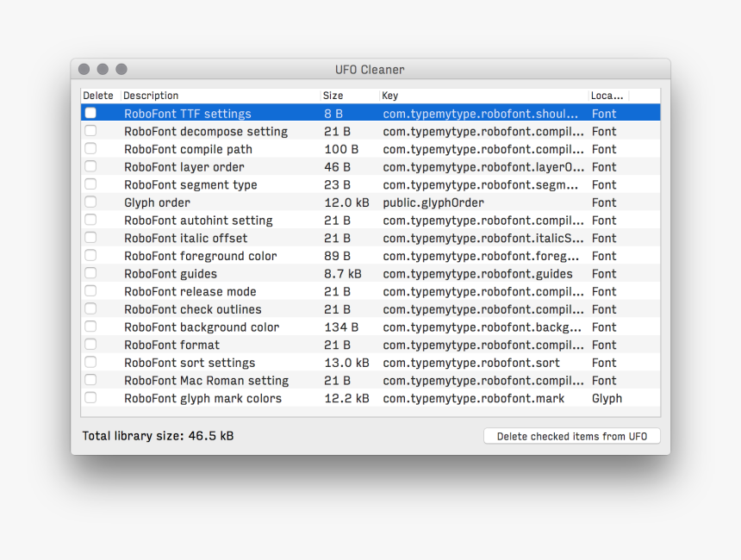Click the 13.0 kB size cell
The image size is (741, 560).
click(346, 363)
